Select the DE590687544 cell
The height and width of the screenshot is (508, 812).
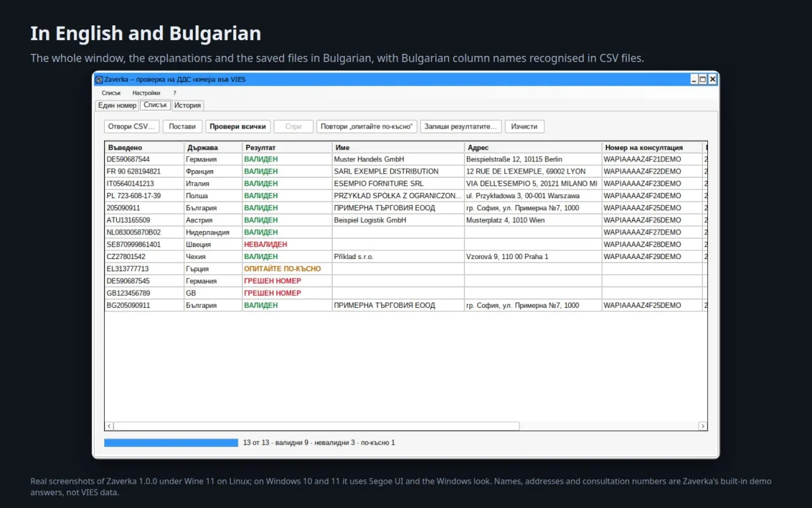pos(145,159)
